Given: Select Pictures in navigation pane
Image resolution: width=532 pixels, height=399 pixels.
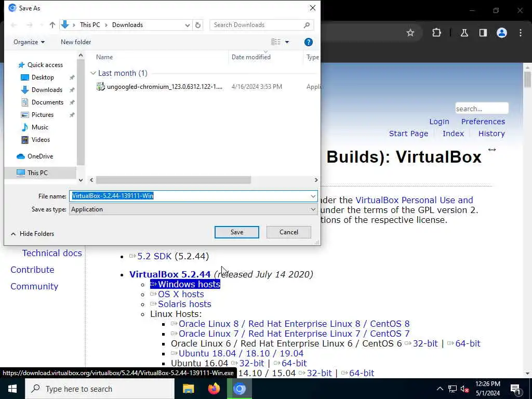Looking at the screenshot, I should 43,115.
